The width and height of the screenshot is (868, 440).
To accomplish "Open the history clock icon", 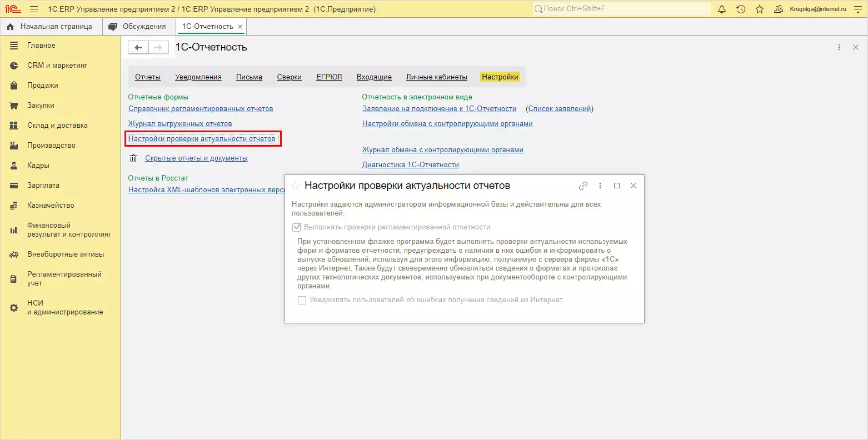I will pyautogui.click(x=741, y=9).
